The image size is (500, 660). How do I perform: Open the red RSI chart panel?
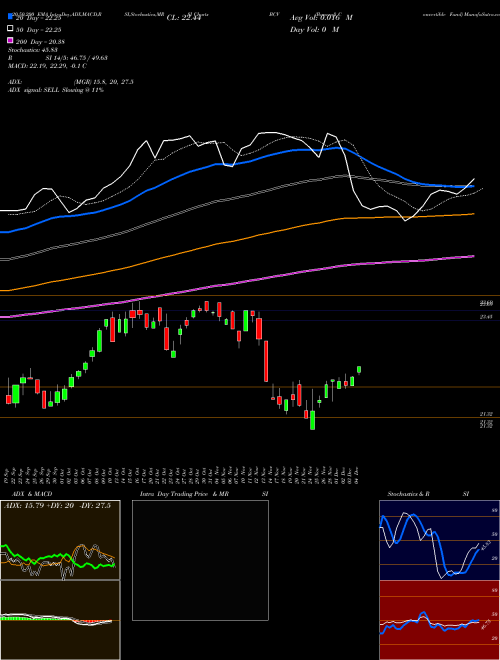point(439,620)
